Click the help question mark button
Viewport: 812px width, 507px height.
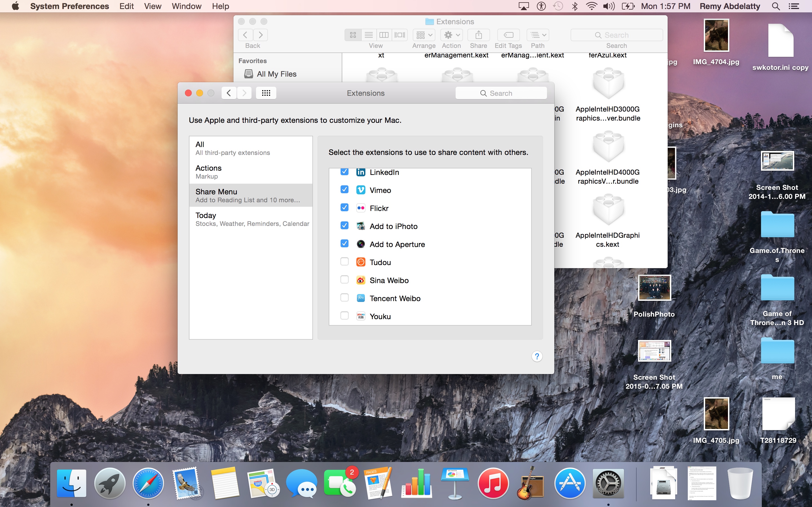537,356
